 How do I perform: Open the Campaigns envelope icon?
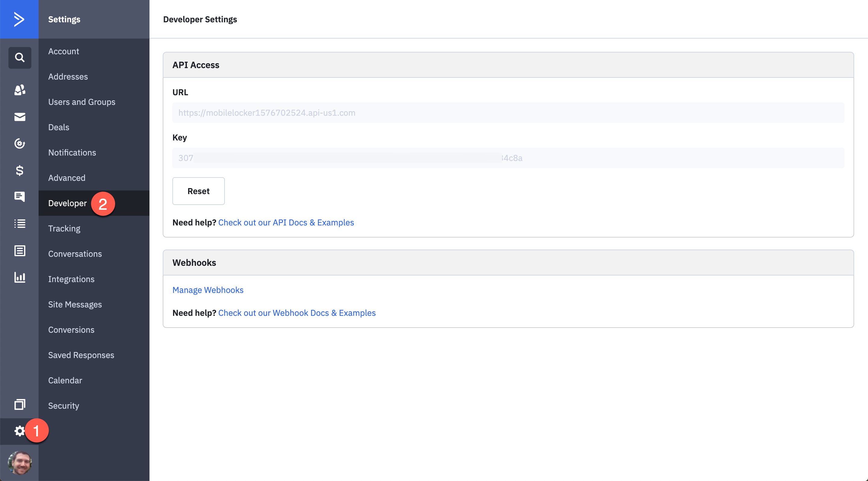(20, 117)
